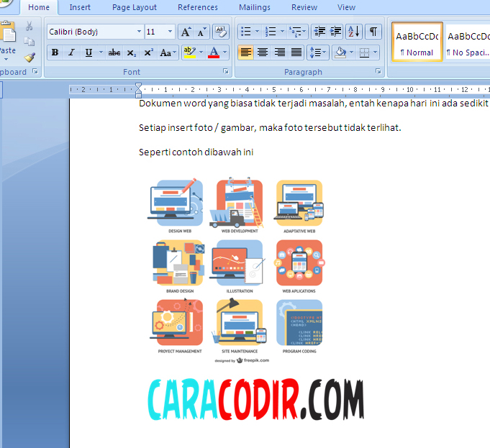Click the Shading paint bucket
Image resolution: width=490 pixels, height=448 pixels.
(x=340, y=52)
